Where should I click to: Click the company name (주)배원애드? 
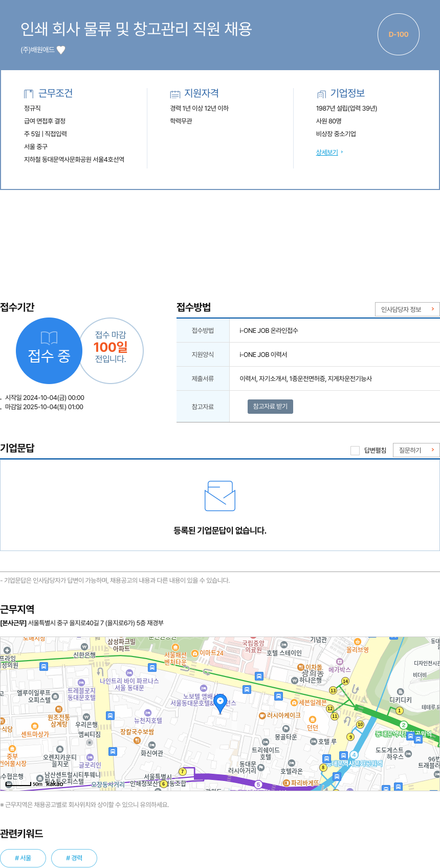click(37, 50)
